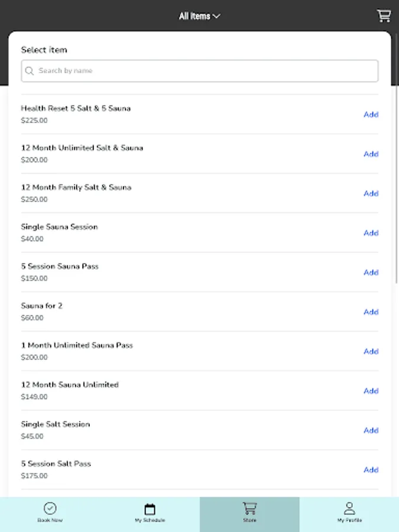
Task: Select the Store cart icon
Action: (x=249, y=508)
